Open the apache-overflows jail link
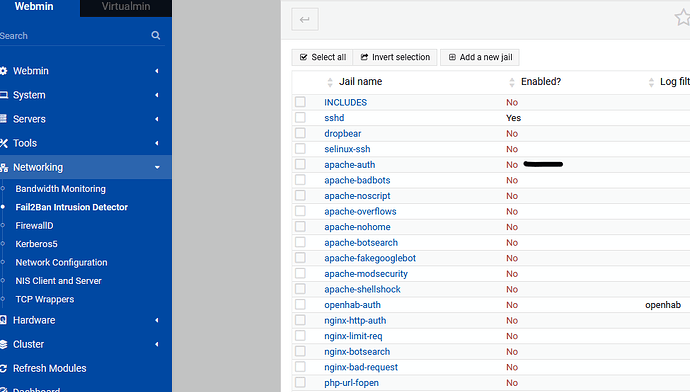 coord(360,211)
